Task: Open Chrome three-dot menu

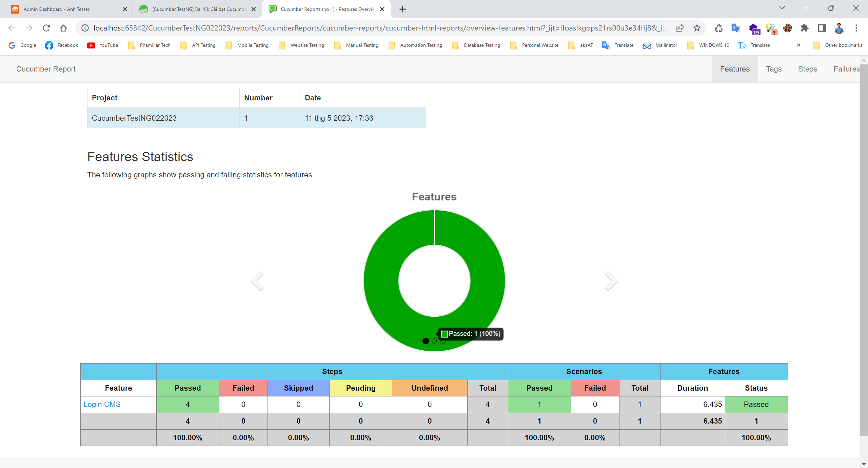Action: click(856, 28)
